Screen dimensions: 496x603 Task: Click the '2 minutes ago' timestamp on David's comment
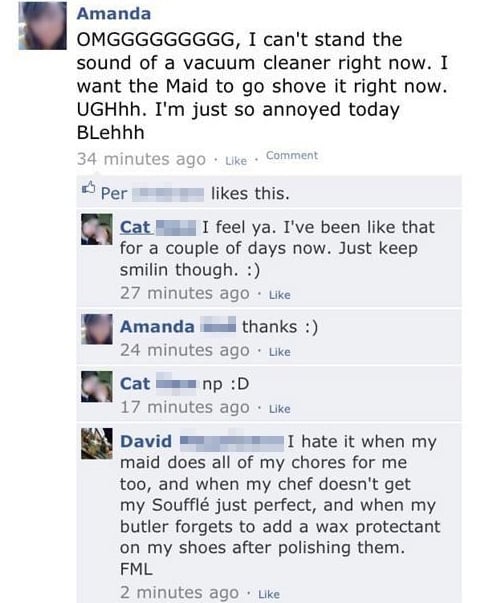[x=179, y=593]
